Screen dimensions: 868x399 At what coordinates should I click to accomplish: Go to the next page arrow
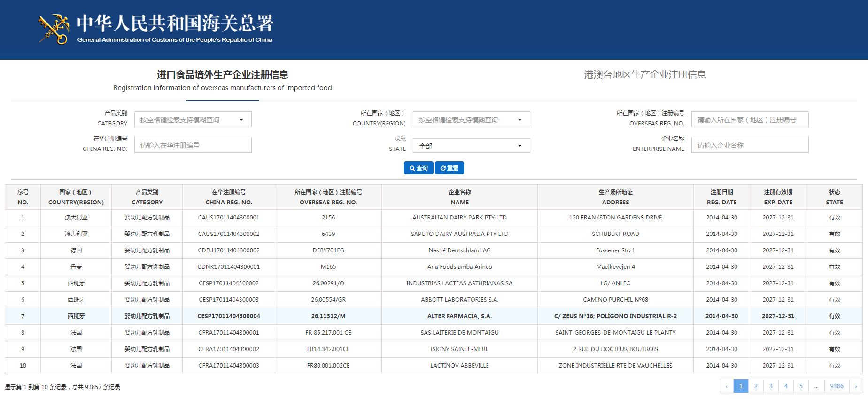click(856, 386)
